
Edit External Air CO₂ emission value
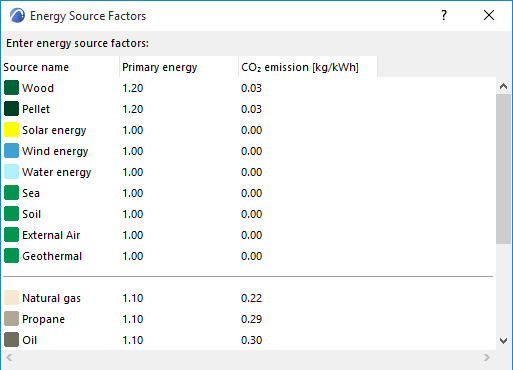(x=252, y=235)
